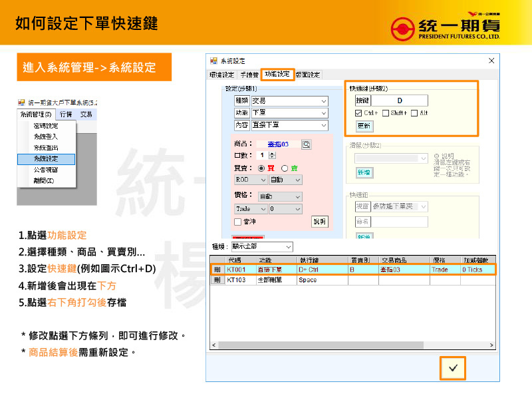The height and width of the screenshot is (398, 532).
Task: Open the 系統管理(S) menu
Action: coord(36,114)
